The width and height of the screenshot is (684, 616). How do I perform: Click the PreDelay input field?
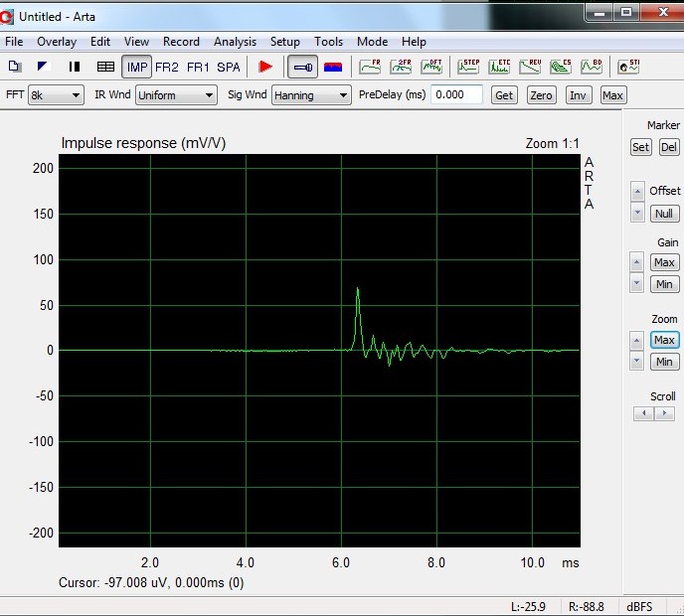(x=457, y=95)
